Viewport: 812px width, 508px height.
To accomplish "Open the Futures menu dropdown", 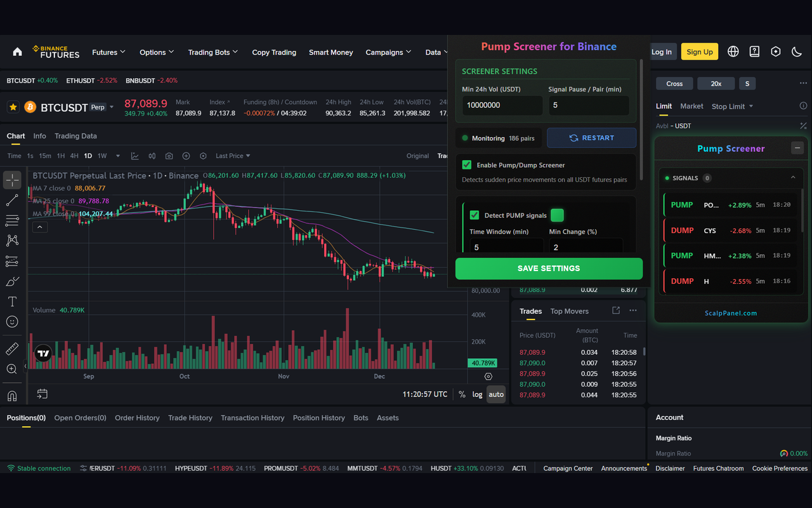I will click(x=108, y=52).
